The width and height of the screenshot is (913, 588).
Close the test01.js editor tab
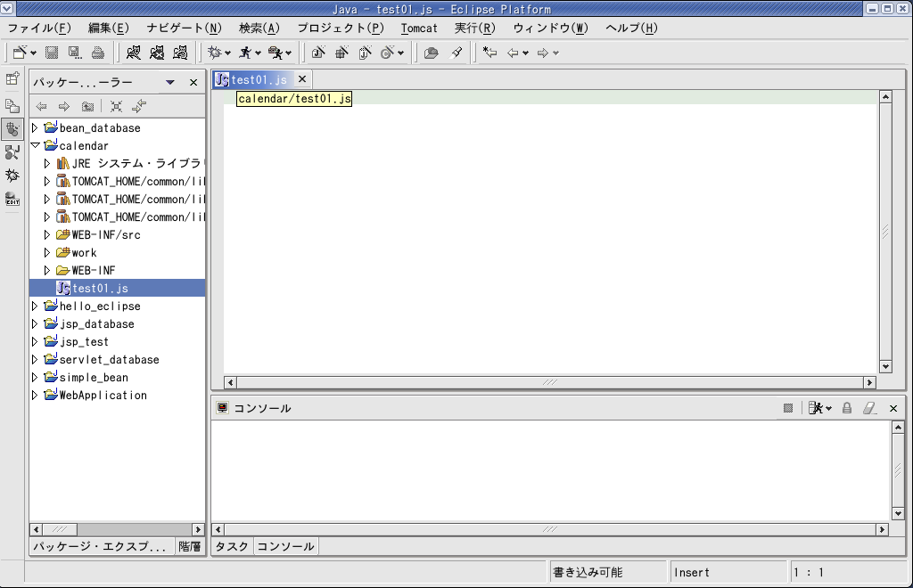(x=301, y=79)
